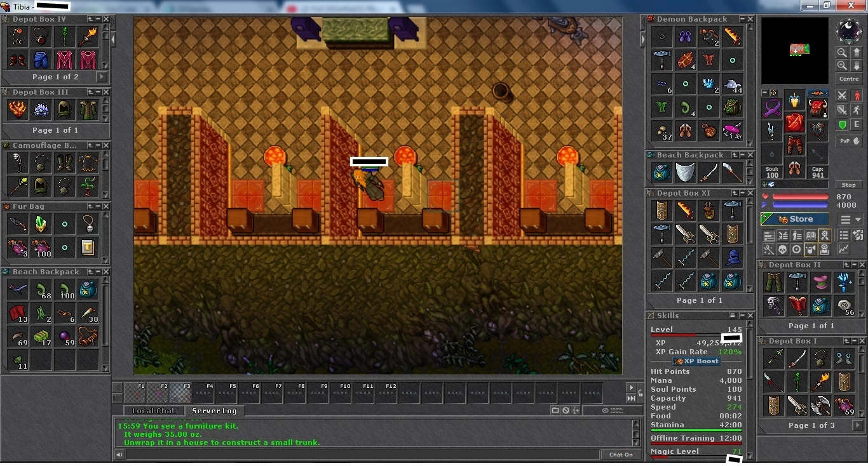The image size is (868, 466).
Task: Click the equipped red armor slot
Action: tap(794, 123)
